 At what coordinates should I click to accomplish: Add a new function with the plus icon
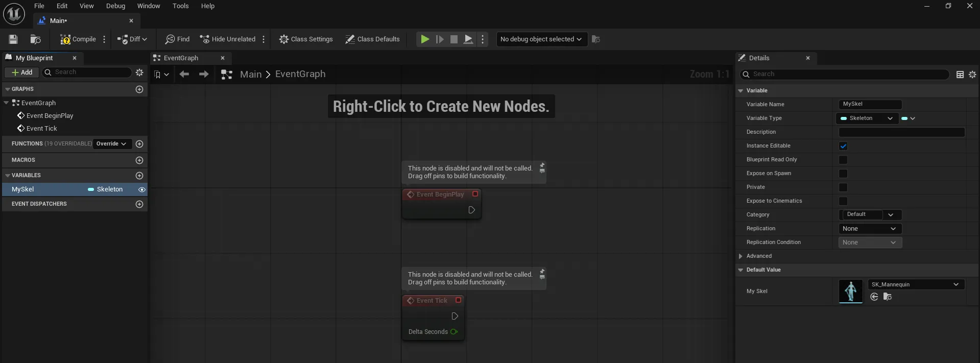click(139, 144)
